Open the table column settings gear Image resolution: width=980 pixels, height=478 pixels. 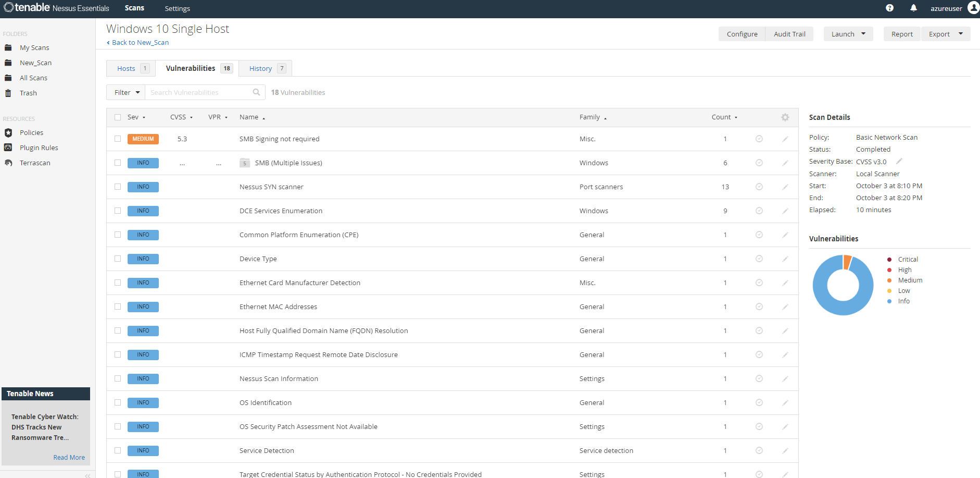[x=785, y=117]
